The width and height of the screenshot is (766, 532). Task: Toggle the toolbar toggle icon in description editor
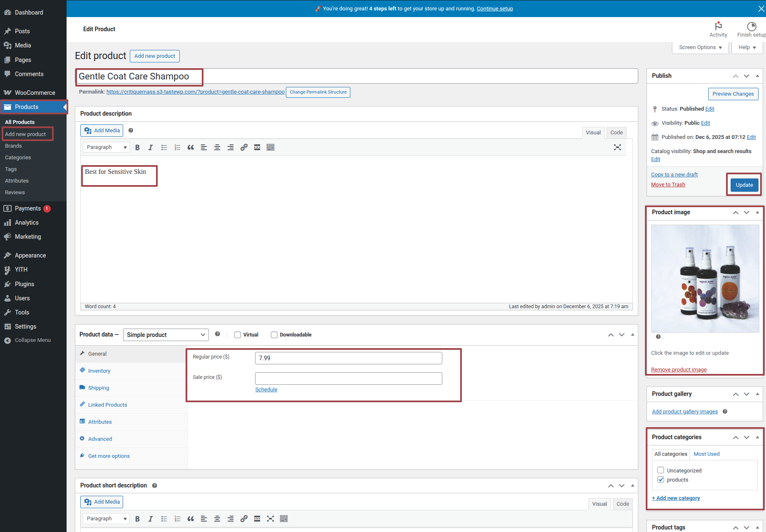(x=270, y=147)
